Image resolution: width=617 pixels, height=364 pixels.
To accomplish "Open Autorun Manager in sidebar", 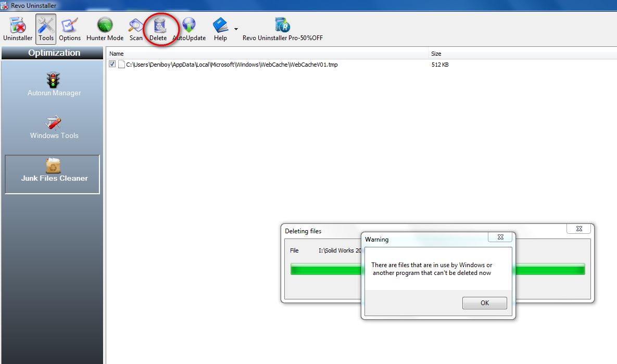I will [54, 84].
